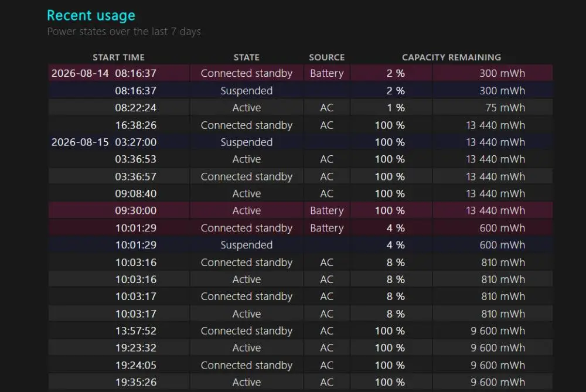Click Active state in the 19:23:32 row
The height and width of the screenshot is (392, 586).
coord(246,348)
